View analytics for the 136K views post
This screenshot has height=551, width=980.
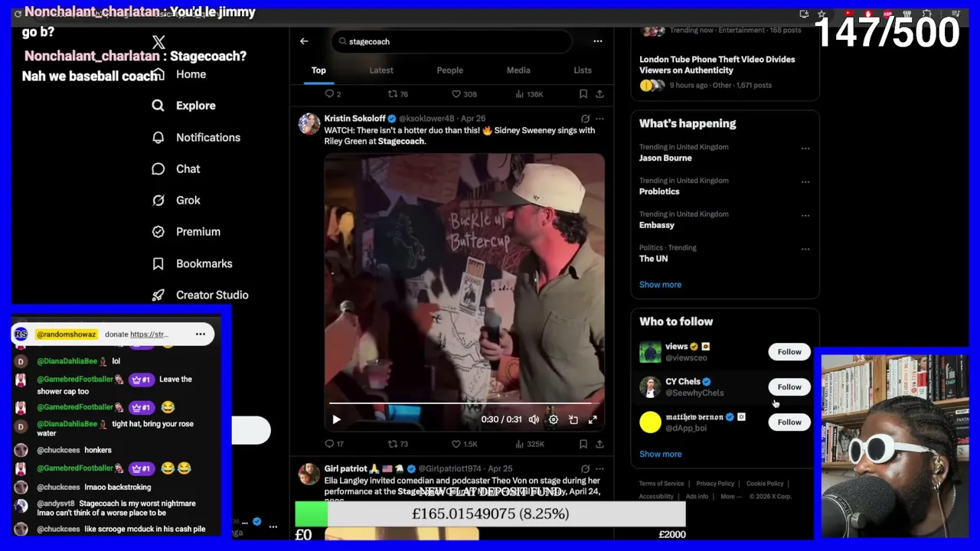[528, 94]
